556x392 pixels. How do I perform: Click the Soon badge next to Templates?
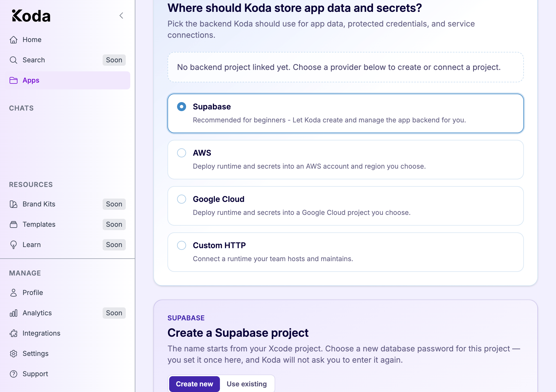point(114,224)
